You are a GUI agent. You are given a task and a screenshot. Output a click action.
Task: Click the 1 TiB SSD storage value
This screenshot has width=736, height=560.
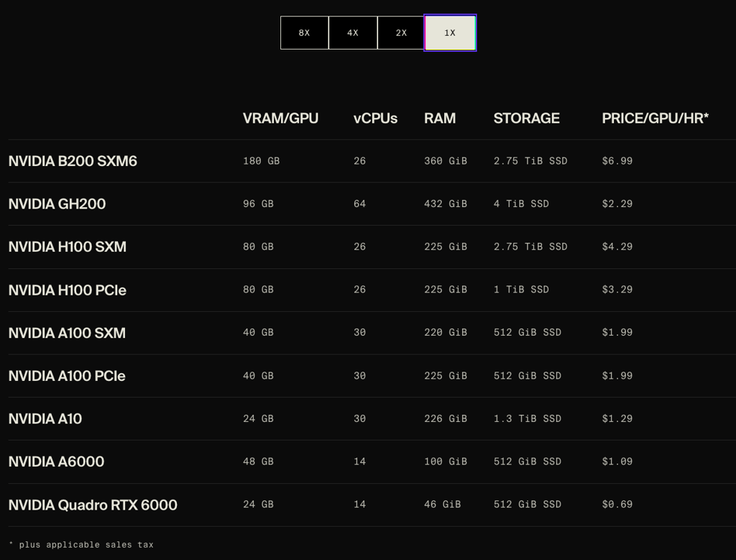tap(521, 290)
